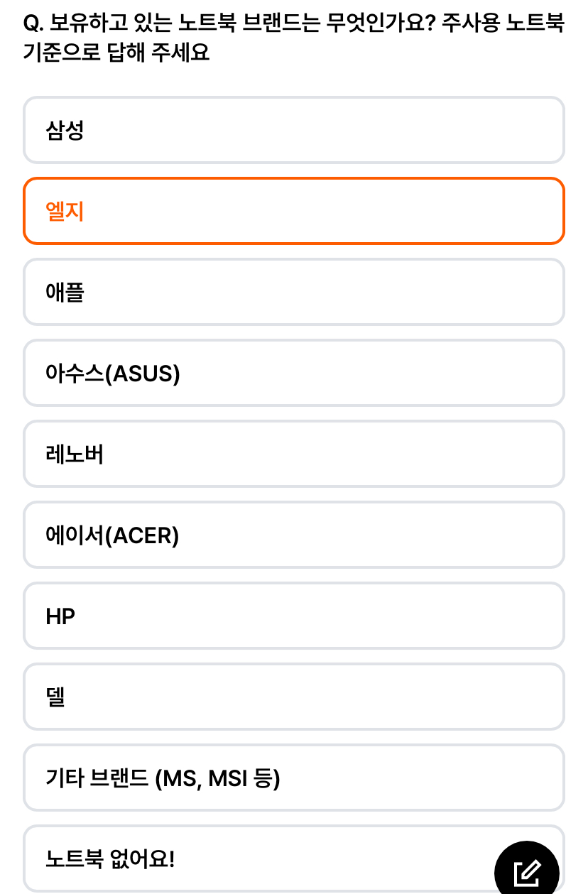This screenshot has height=894, width=588.
Task: Pick the 아수스(ASUS) option
Action: point(294,373)
